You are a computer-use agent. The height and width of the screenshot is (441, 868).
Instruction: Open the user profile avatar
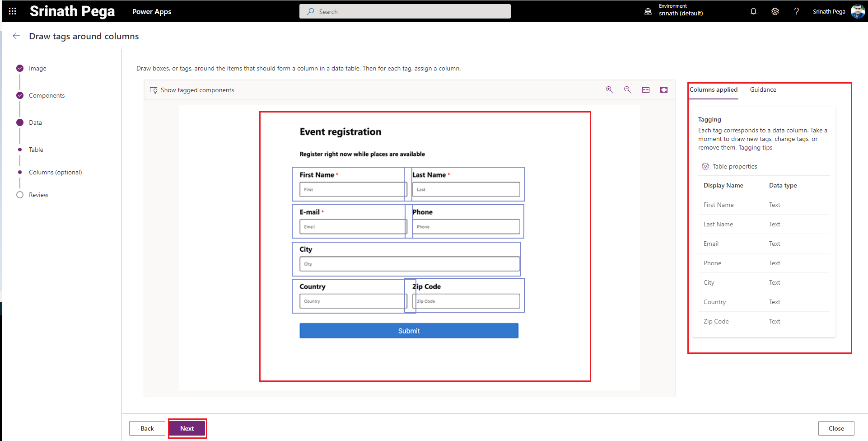[858, 11]
